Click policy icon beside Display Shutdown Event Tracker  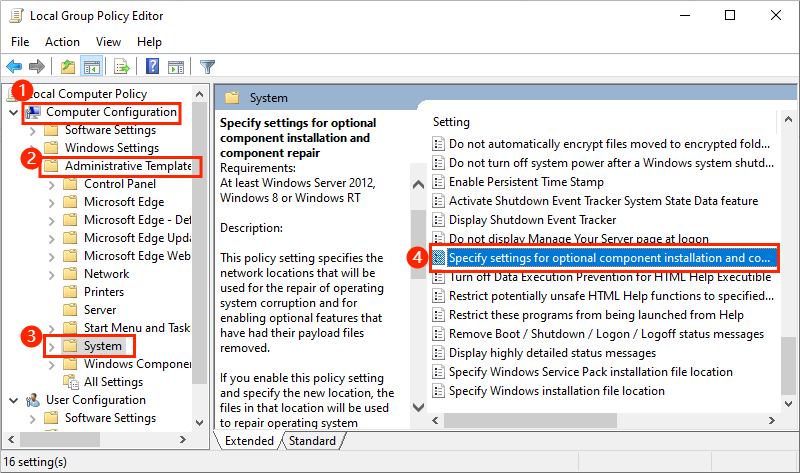pyautogui.click(x=438, y=220)
